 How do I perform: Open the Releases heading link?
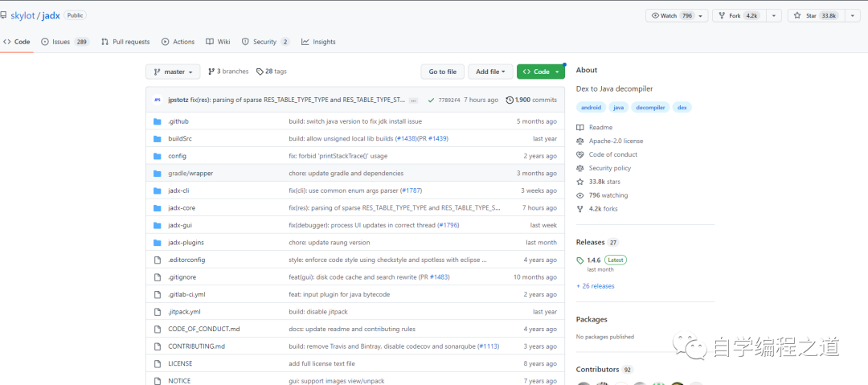590,242
